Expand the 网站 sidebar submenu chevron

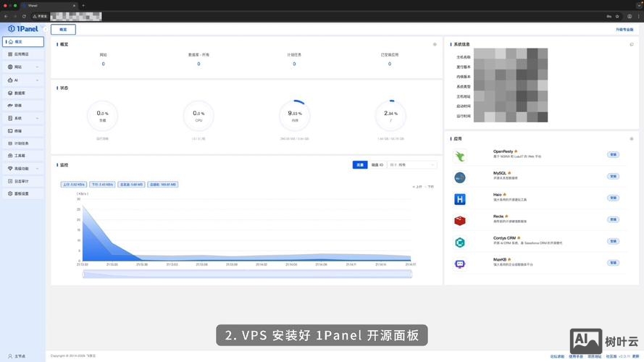(38, 67)
